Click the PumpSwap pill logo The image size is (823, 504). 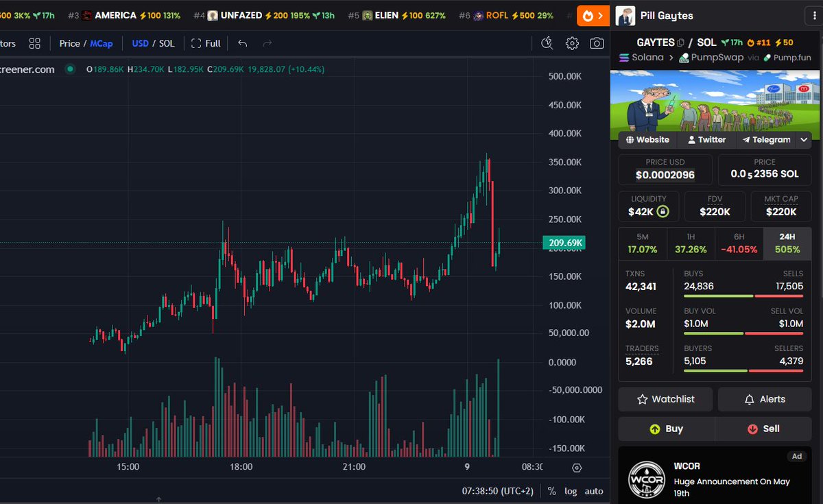click(684, 58)
